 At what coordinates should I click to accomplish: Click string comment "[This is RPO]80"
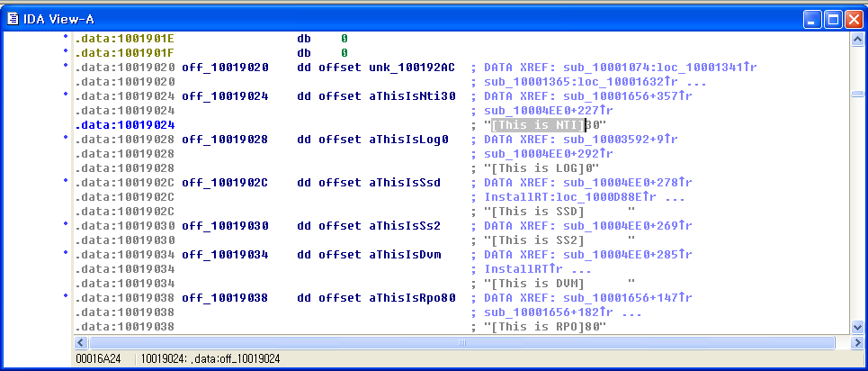tap(545, 327)
